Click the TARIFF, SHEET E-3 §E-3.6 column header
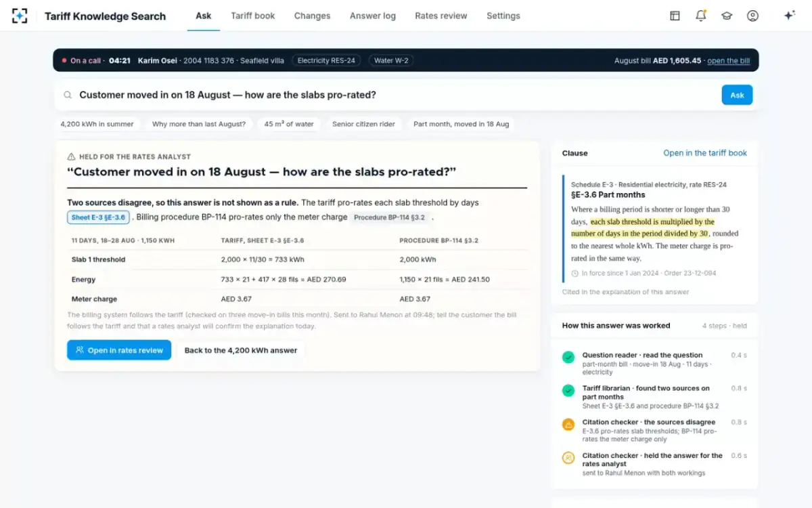 point(263,240)
